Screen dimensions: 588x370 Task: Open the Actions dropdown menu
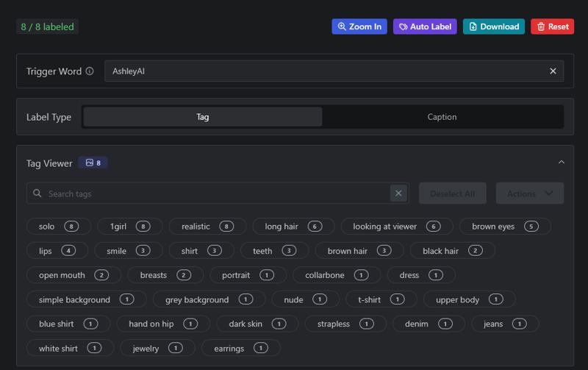click(529, 193)
